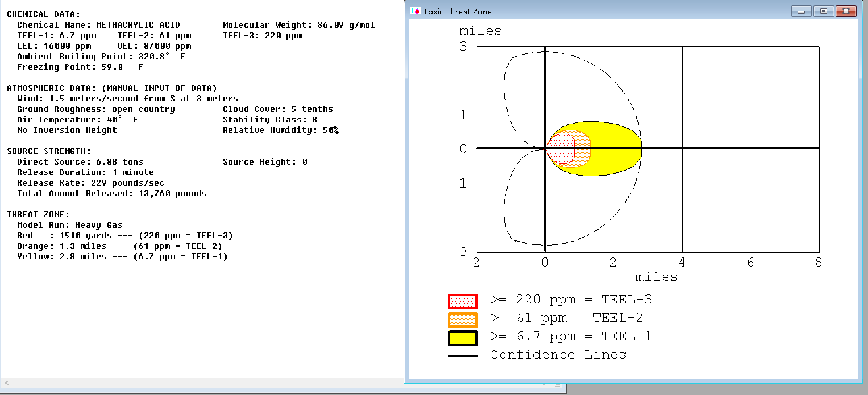Close the Toxic Threat Zone window
Image resolution: width=868 pixels, height=395 pixels.
[x=846, y=11]
